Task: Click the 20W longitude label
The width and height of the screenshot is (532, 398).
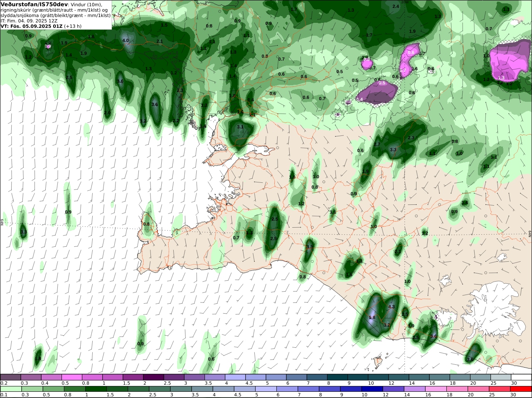Action: [405, 2]
